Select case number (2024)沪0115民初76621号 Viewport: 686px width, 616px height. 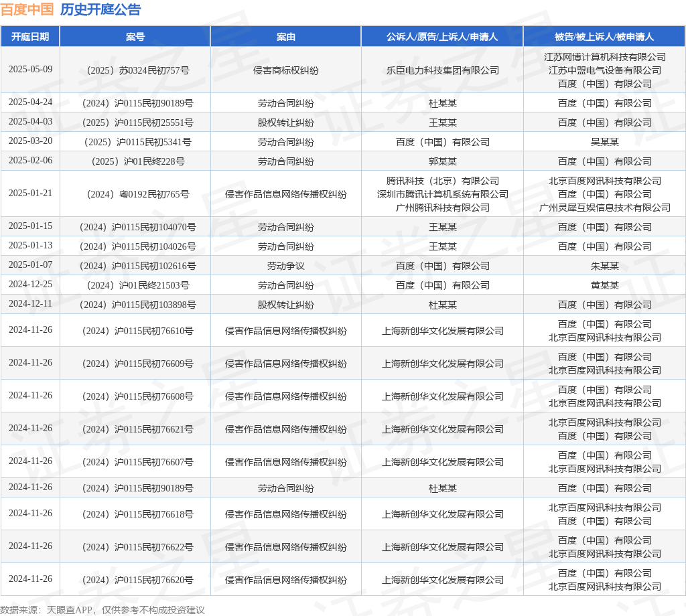point(138,429)
